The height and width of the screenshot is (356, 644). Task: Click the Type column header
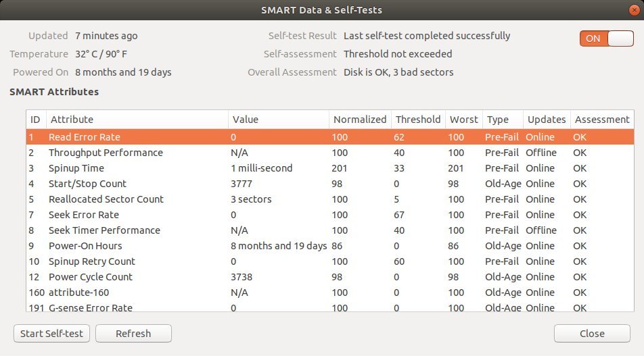point(498,120)
